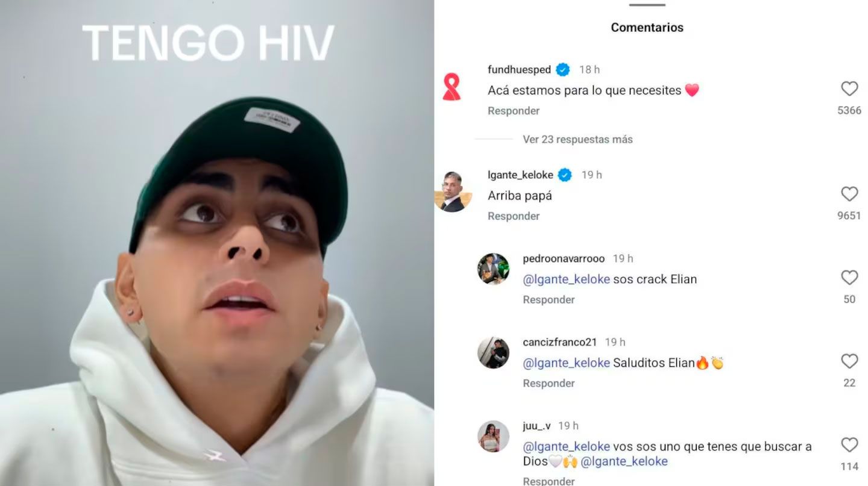868x486 pixels.
Task: Open the fundhuesped username link
Action: pyautogui.click(x=519, y=70)
